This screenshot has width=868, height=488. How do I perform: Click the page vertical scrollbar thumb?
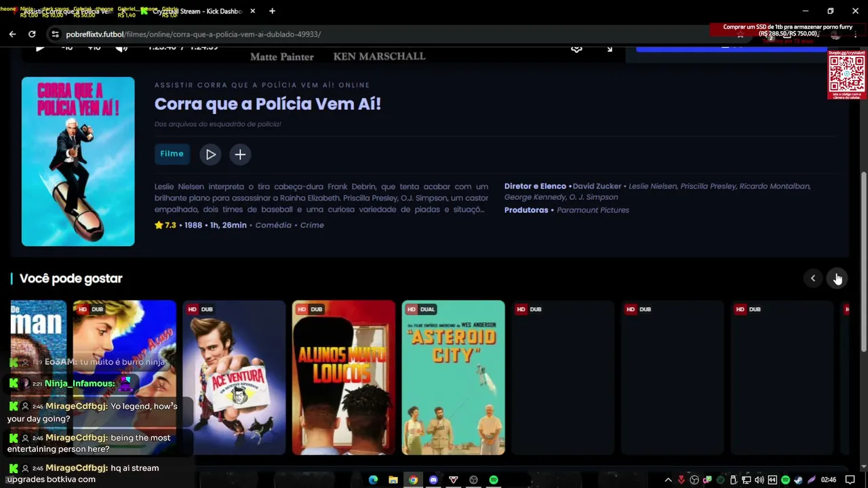(x=863, y=261)
